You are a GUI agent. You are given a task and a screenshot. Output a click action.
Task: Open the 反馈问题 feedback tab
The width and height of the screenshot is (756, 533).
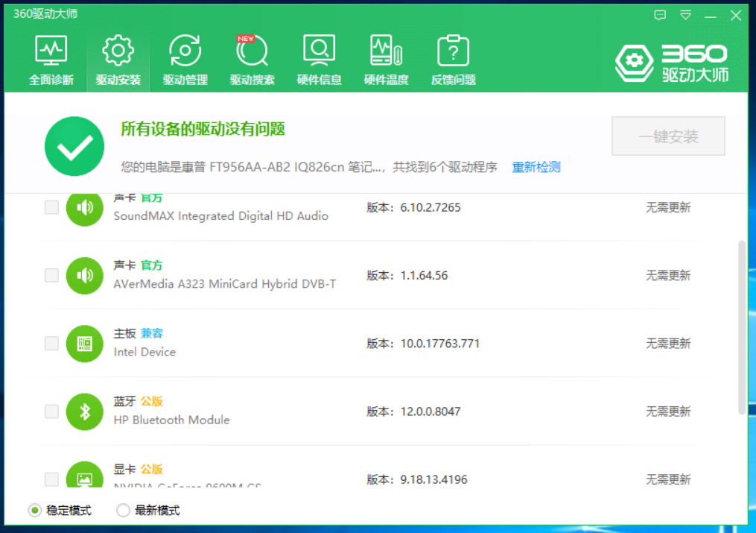pos(453,61)
